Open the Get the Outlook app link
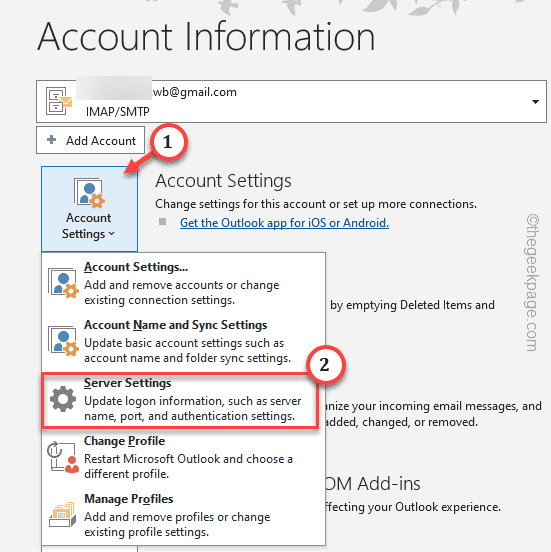 point(284,223)
